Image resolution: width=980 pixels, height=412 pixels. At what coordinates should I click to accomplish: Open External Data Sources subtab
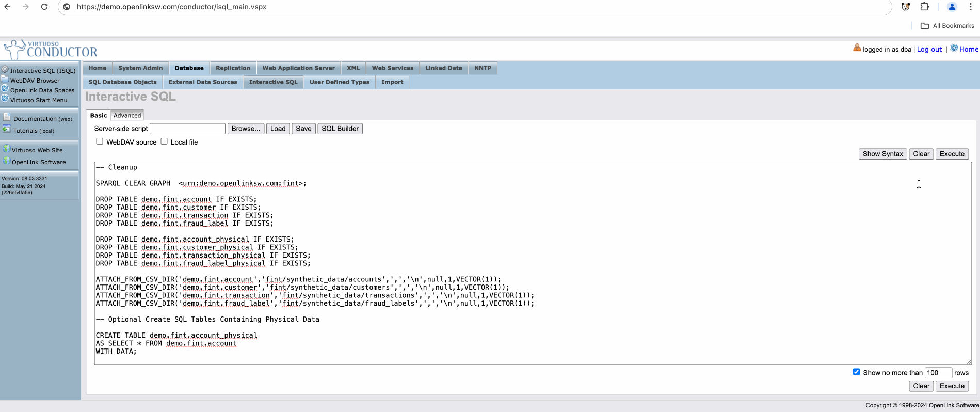[x=203, y=82]
